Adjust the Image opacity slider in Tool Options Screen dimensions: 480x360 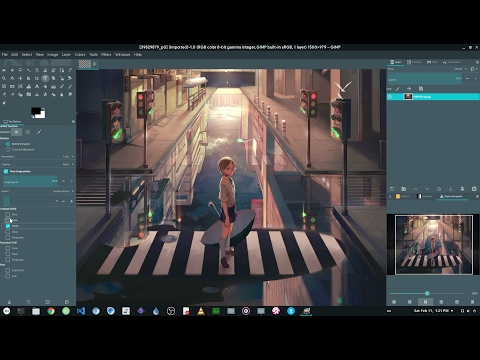pyautogui.click(x=30, y=181)
